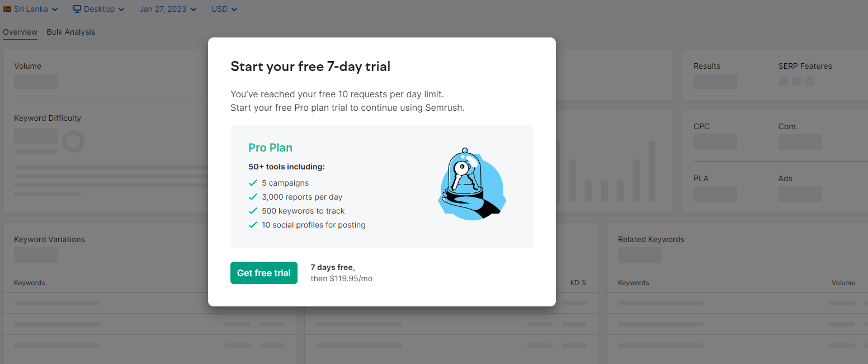The width and height of the screenshot is (868, 364).
Task: Open the Sri Lanka country dropdown
Action: tap(31, 9)
